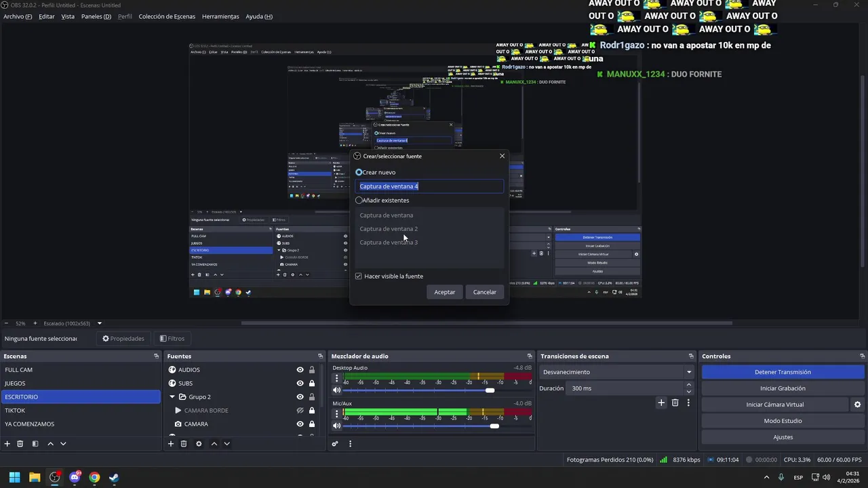Unlock the SUBS source lock icon
The image size is (868, 488).
pyautogui.click(x=312, y=384)
